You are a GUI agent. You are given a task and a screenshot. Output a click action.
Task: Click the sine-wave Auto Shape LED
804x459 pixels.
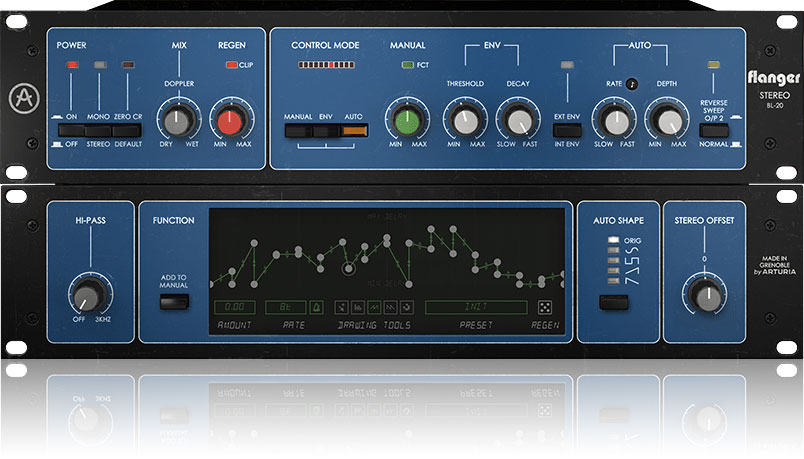tap(613, 250)
